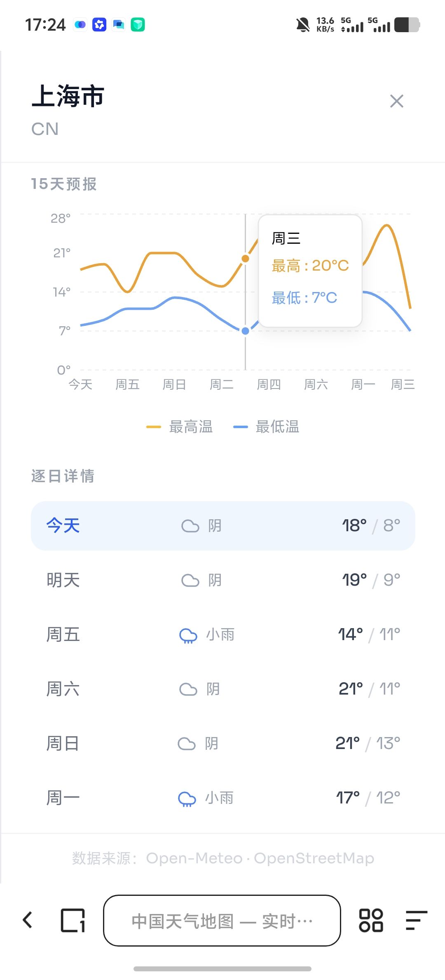Open the browser menu lines icon

[416, 920]
